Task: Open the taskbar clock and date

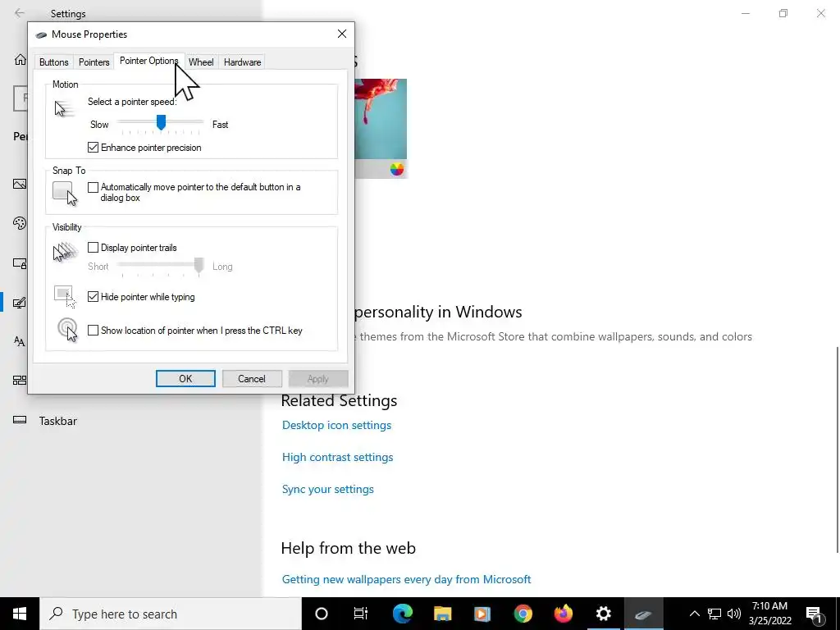Action: [769, 614]
